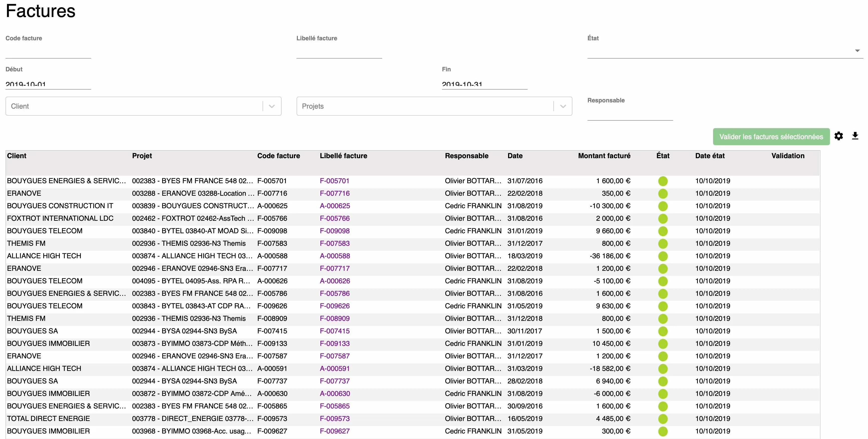868x439 pixels.
Task: Open the État filter dropdown
Action: (x=725, y=51)
